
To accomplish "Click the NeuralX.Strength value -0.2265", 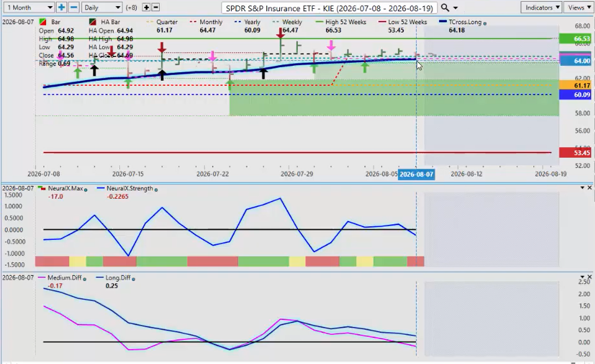I will tap(118, 197).
